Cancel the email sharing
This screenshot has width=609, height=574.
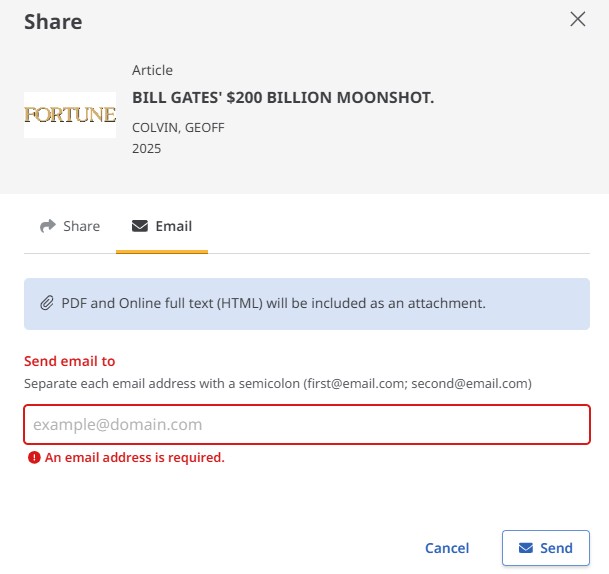tap(447, 548)
